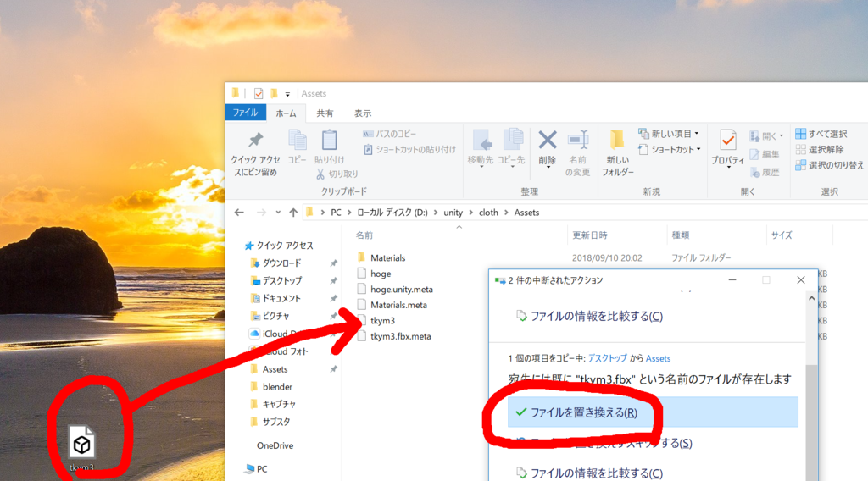The width and height of the screenshot is (868, 481).
Task: Go up one folder level arrow
Action: (292, 213)
